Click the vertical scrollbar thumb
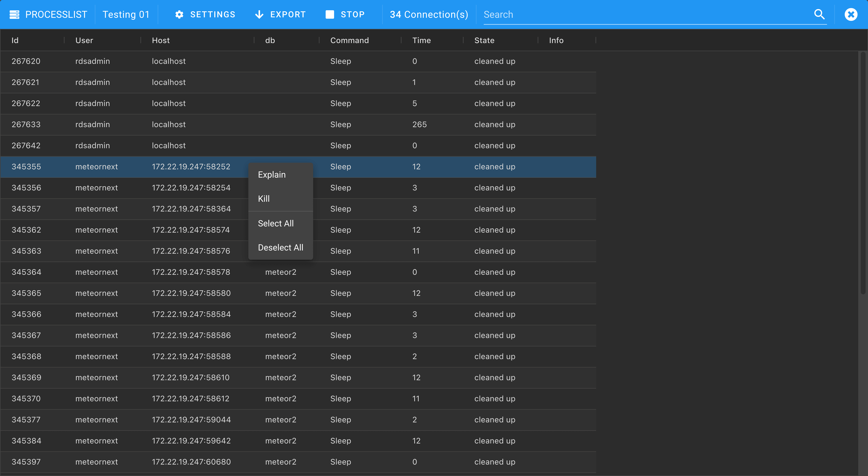Viewport: 868px width, 476px height. click(863, 173)
